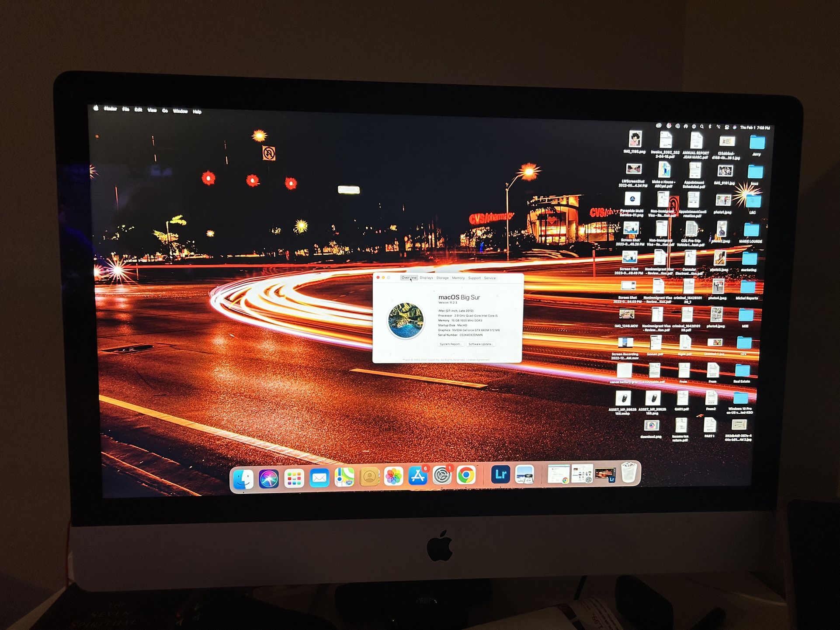The image size is (840, 630).
Task: Switch to the Displays tab
Action: click(426, 278)
